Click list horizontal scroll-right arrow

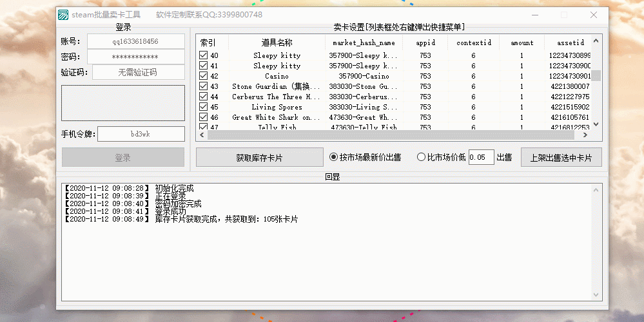(586, 135)
